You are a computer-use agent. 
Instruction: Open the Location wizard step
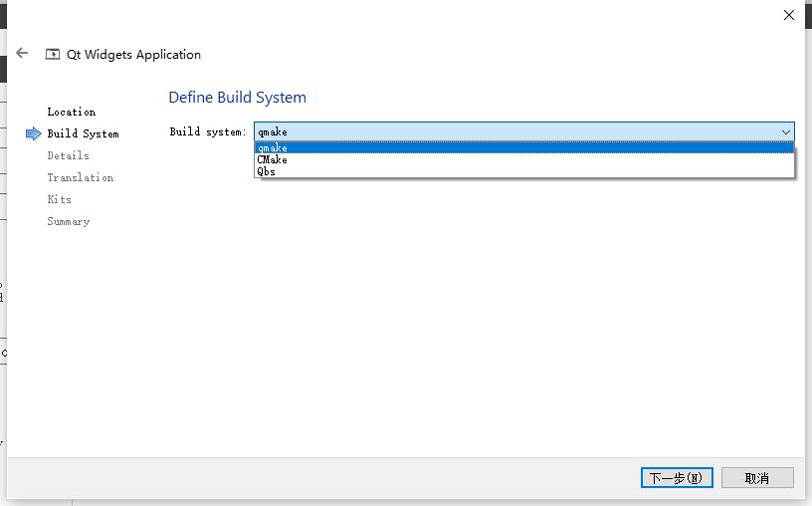(72, 112)
